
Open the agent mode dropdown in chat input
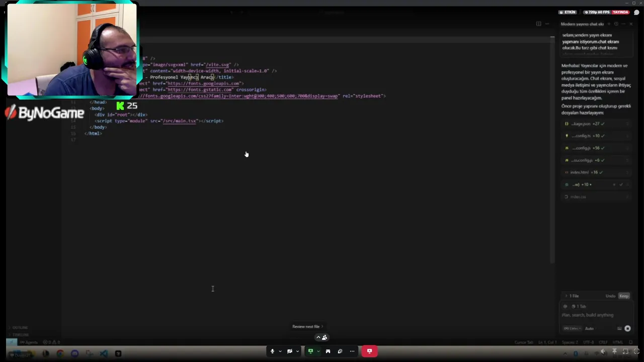[x=572, y=328]
